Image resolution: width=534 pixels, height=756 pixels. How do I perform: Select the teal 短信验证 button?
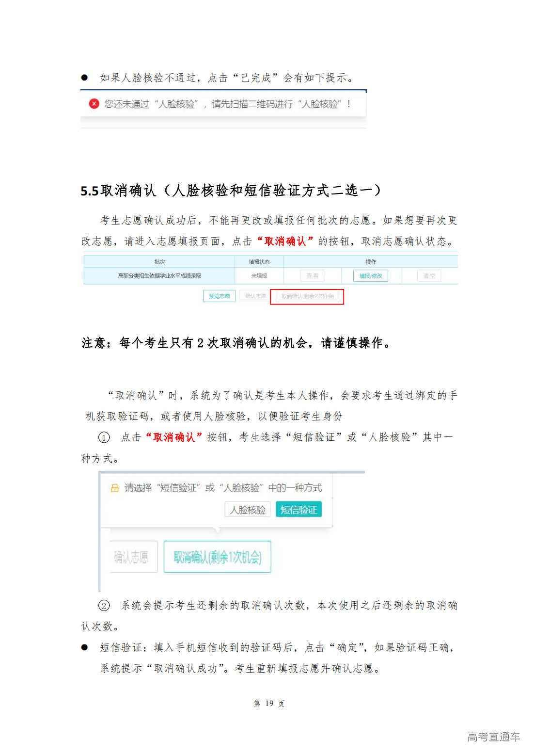[298, 510]
